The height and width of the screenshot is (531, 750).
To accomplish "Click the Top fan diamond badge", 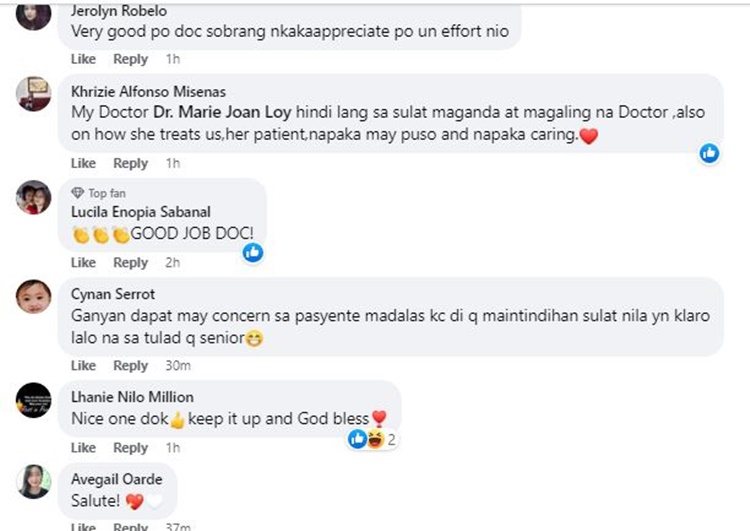I will [77, 193].
